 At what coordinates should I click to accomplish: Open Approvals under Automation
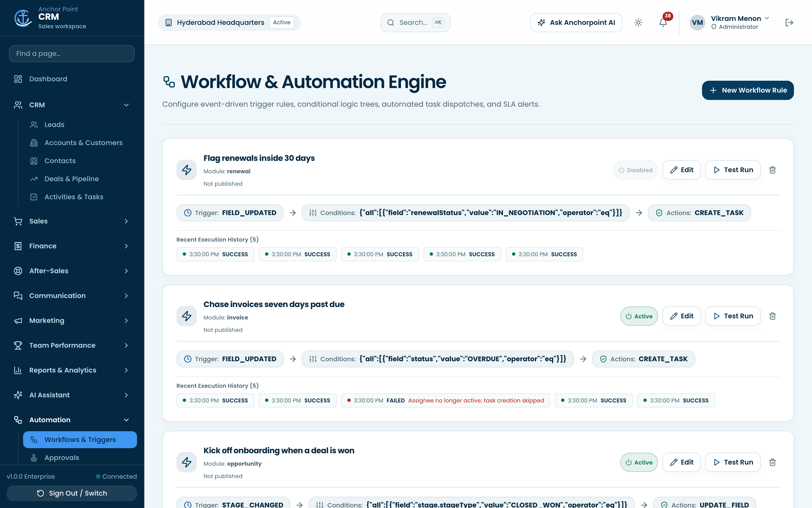tap(80, 457)
